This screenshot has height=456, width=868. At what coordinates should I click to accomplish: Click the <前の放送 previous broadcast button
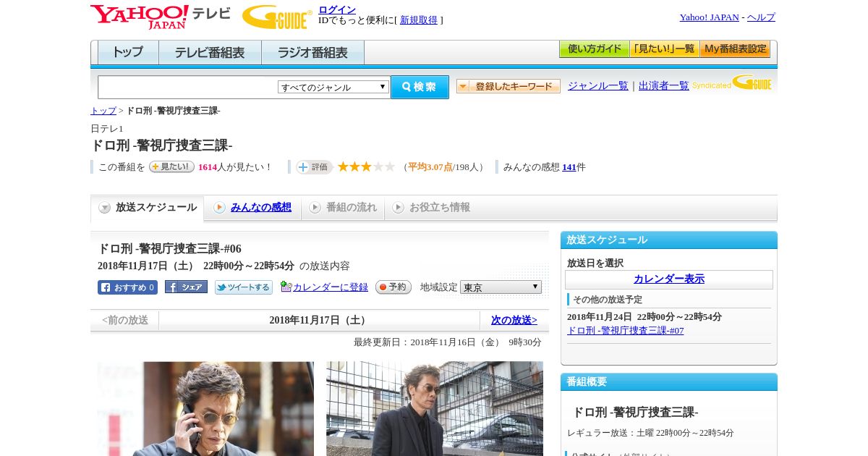click(125, 321)
